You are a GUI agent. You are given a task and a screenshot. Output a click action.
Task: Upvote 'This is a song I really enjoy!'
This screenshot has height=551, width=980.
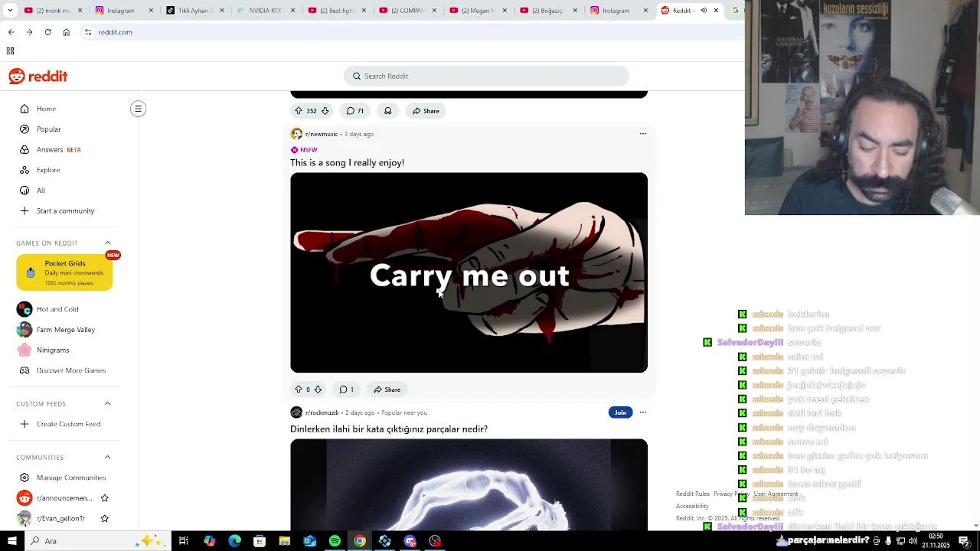pyautogui.click(x=299, y=390)
